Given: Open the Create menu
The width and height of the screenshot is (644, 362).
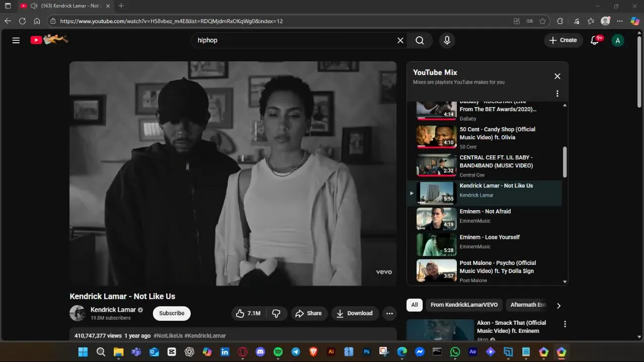Looking at the screenshot, I should tap(563, 40).
